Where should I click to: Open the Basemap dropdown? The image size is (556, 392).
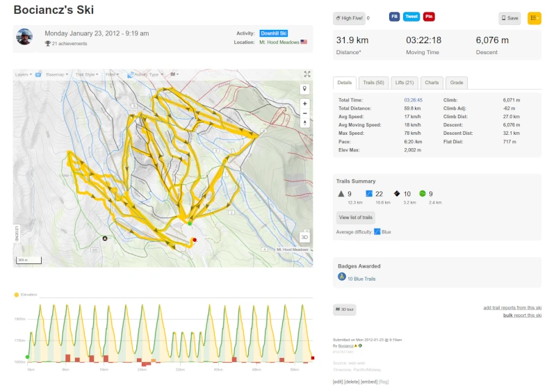point(57,74)
